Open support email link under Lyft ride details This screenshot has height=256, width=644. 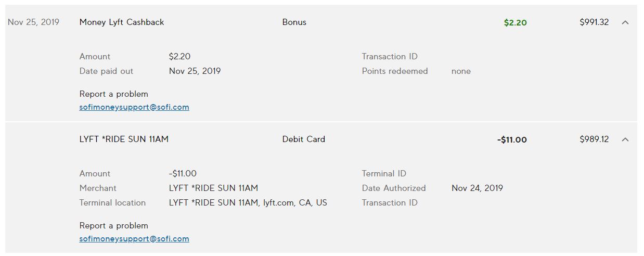point(134,239)
